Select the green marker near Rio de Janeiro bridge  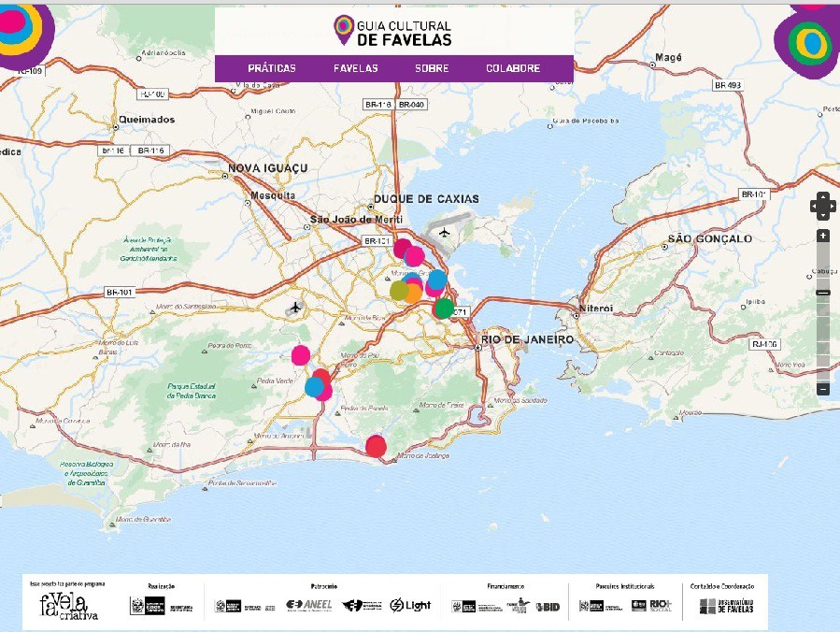[444, 309]
